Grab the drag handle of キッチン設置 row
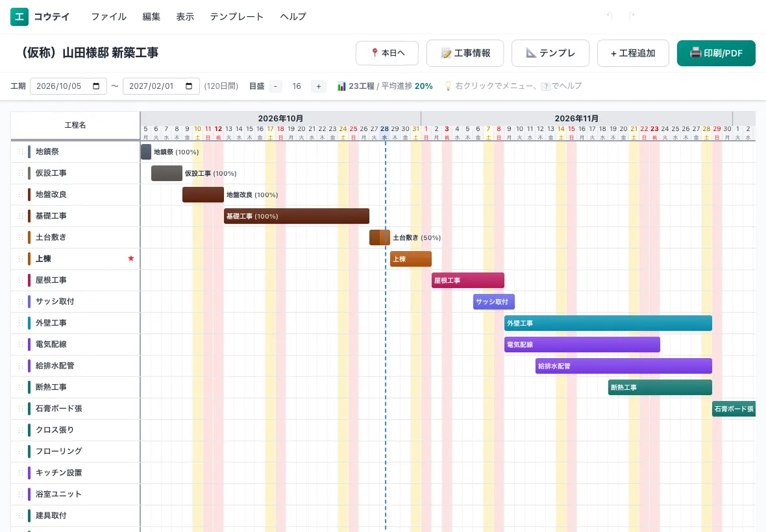Viewport: 766px width, 532px height. (21, 472)
